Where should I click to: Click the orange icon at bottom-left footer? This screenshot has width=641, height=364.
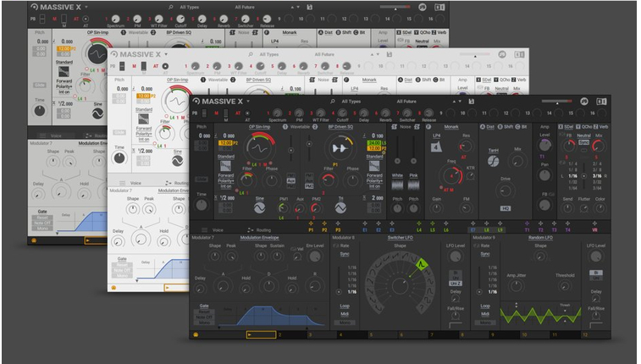tap(196, 334)
